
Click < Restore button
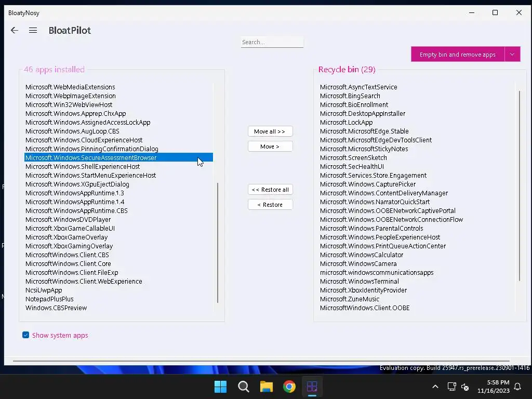point(270,205)
